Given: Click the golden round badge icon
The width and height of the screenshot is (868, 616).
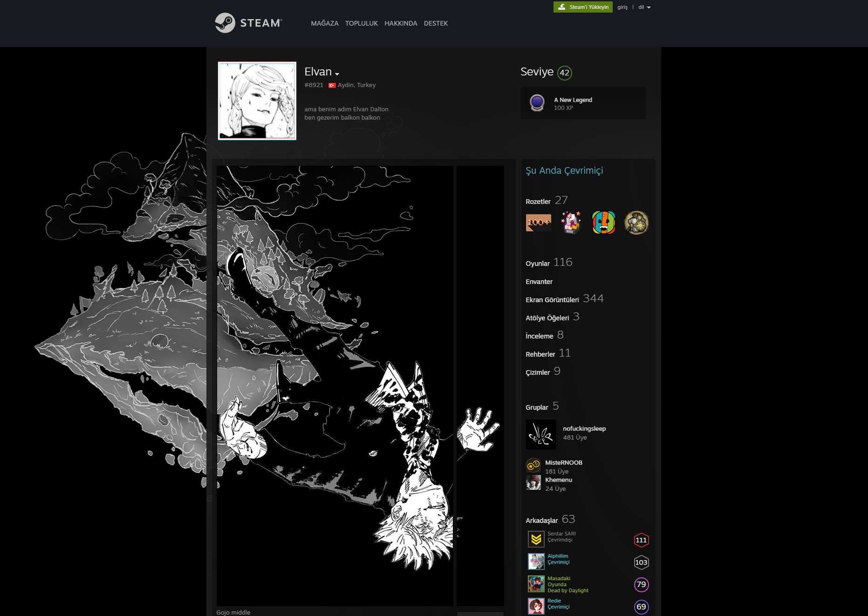Looking at the screenshot, I should [636, 223].
